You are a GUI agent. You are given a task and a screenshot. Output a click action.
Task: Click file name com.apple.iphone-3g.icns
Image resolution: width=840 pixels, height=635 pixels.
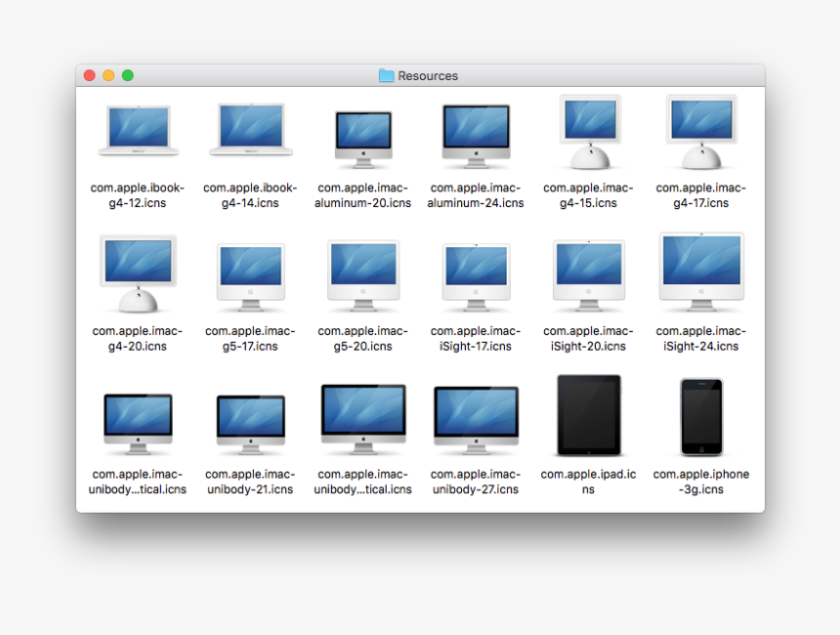pos(700,482)
